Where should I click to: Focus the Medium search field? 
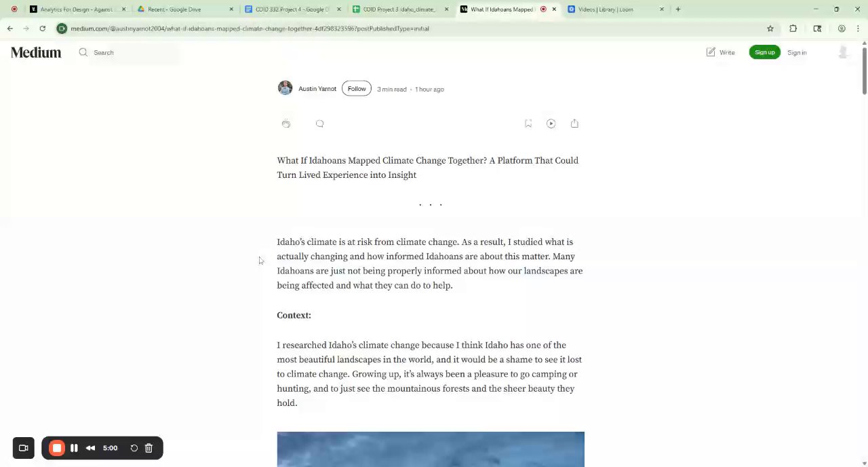129,52
